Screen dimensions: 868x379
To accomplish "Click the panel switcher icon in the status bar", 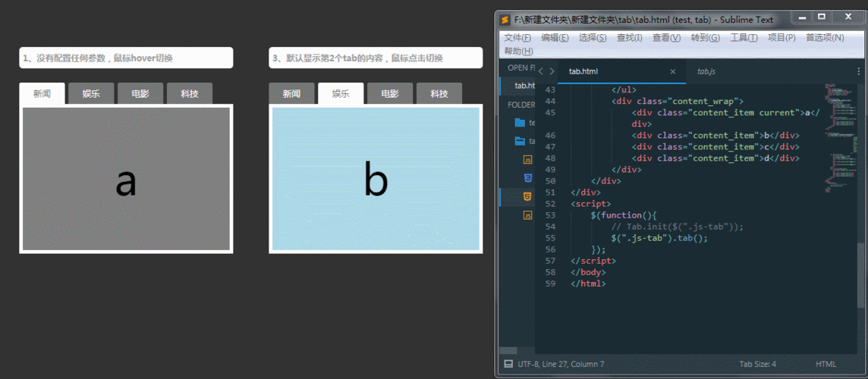I will (508, 364).
